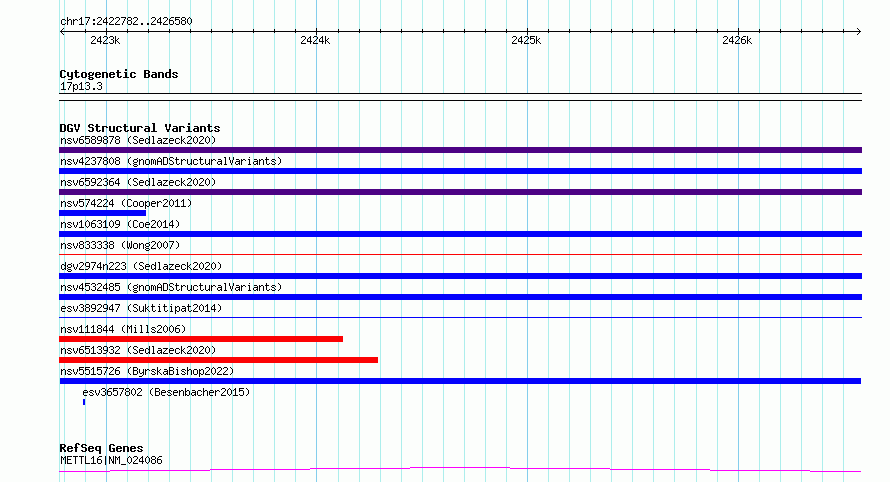Open variant nsv6589878 (Sedlazeck2020) label

click(x=138, y=140)
